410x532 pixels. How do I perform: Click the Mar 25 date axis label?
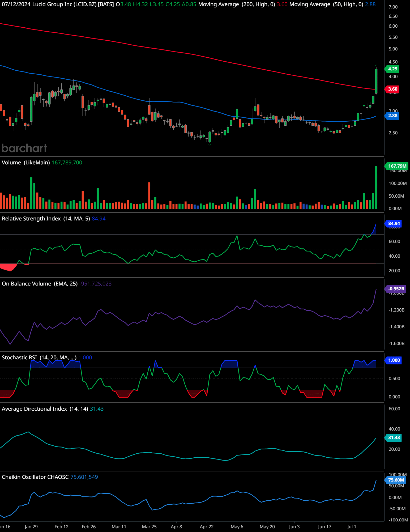coord(149,527)
